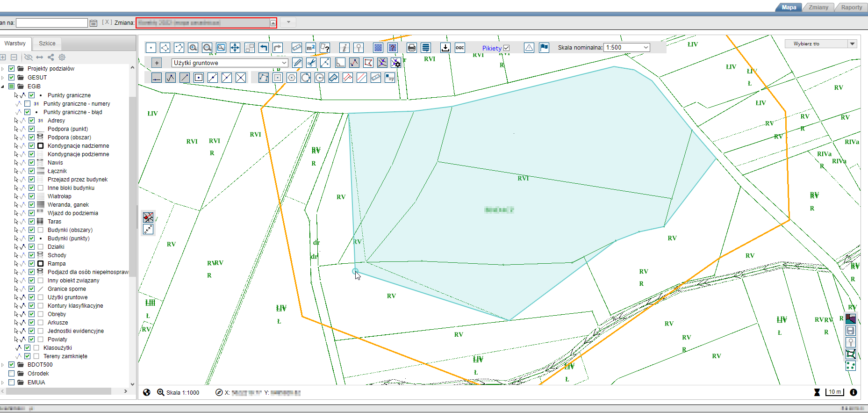This screenshot has height=419, width=868.
Task: Click the layer panel settings gear
Action: tap(62, 57)
